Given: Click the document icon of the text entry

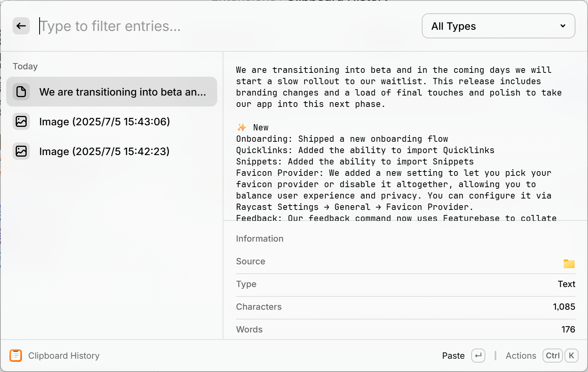Looking at the screenshot, I should tap(21, 92).
